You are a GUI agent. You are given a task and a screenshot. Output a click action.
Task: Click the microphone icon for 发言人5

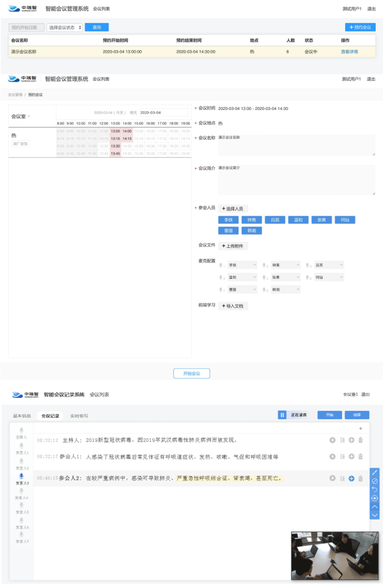click(x=21, y=505)
